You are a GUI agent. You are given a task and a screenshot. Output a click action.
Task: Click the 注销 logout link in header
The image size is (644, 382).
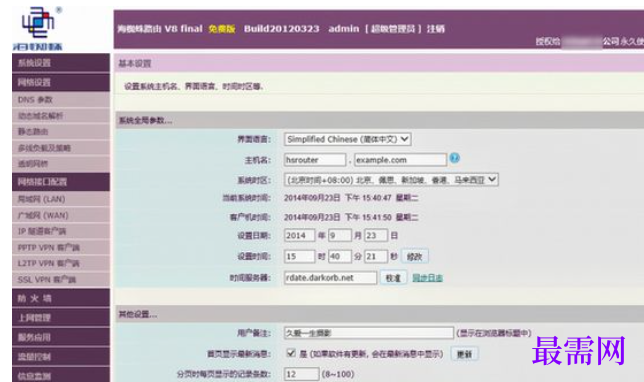436,29
